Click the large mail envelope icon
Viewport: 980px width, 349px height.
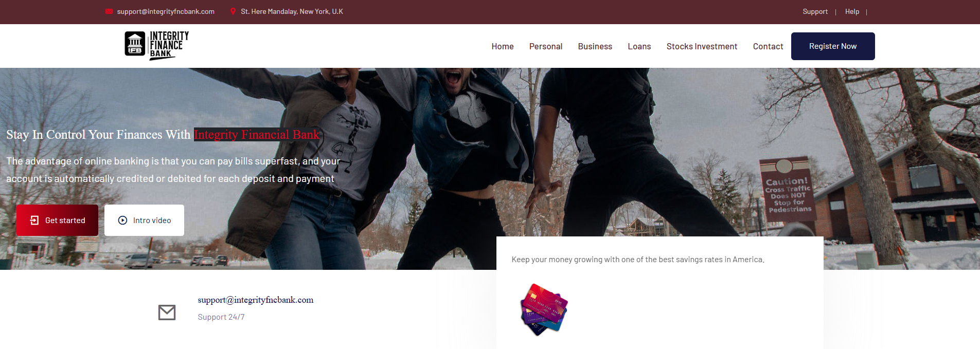pyautogui.click(x=167, y=312)
